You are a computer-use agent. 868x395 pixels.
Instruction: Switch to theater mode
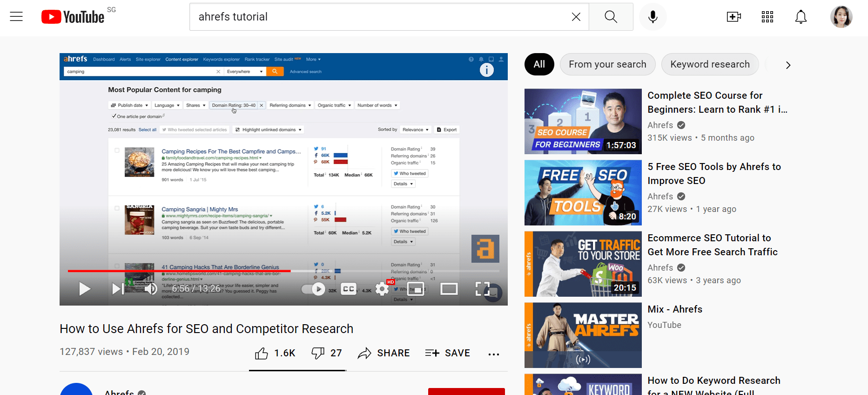coord(449,289)
